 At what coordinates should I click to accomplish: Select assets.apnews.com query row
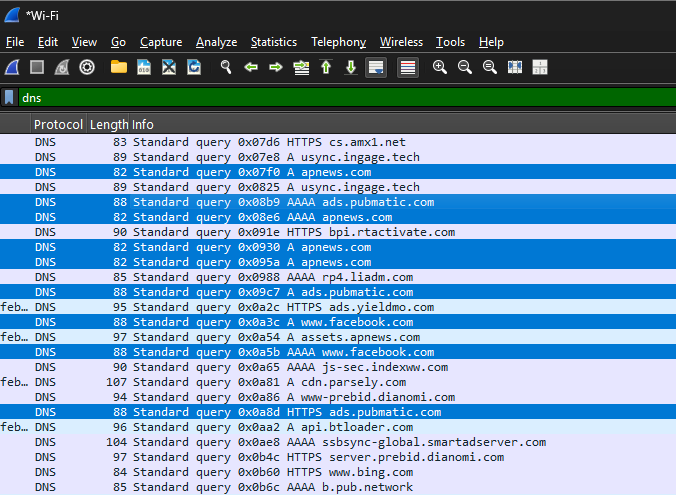coord(338,337)
